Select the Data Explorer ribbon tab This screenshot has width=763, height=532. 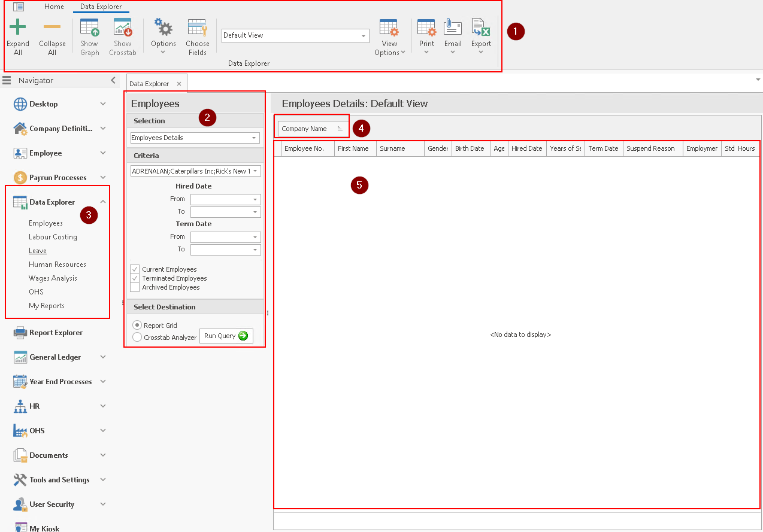coord(101,7)
